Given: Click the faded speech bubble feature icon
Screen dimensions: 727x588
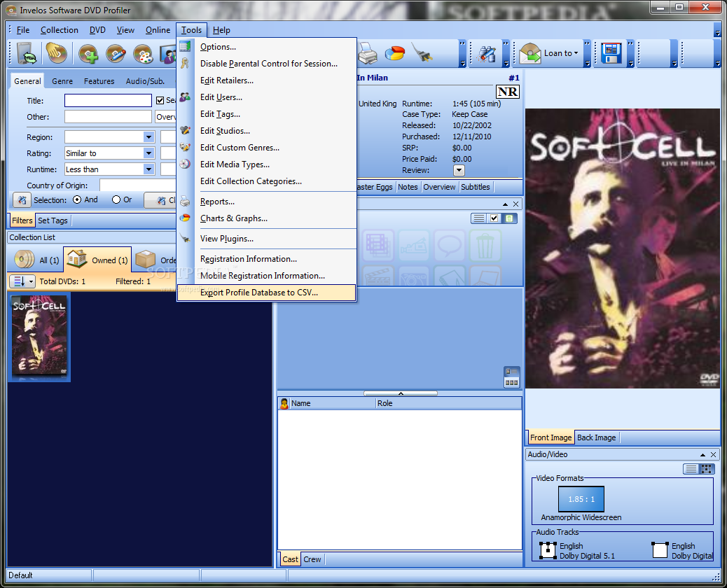Looking at the screenshot, I should 450,245.
